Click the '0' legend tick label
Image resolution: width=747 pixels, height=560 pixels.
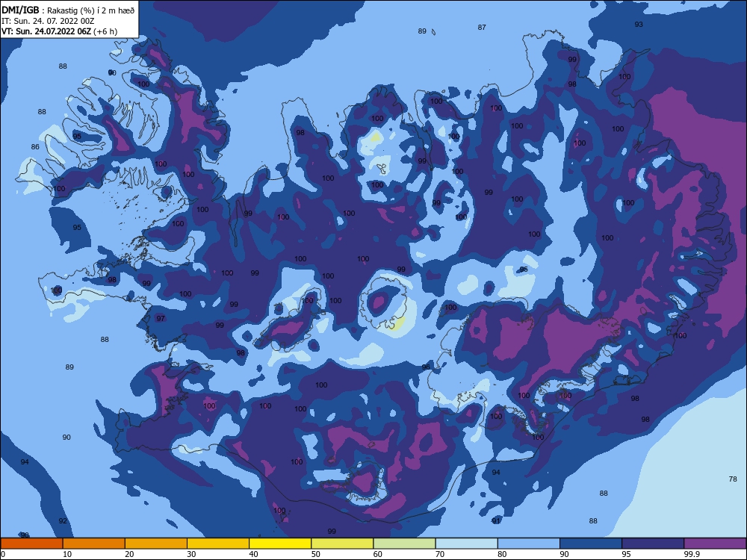coord(2,554)
